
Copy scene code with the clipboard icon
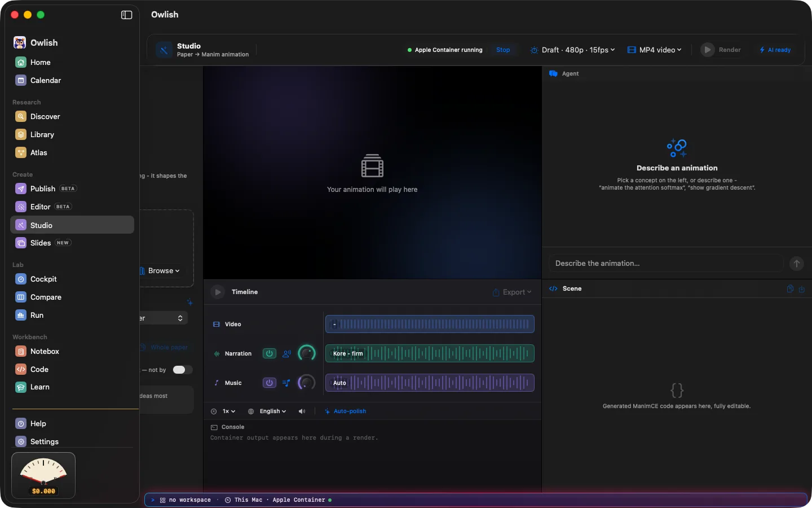pyautogui.click(x=790, y=288)
